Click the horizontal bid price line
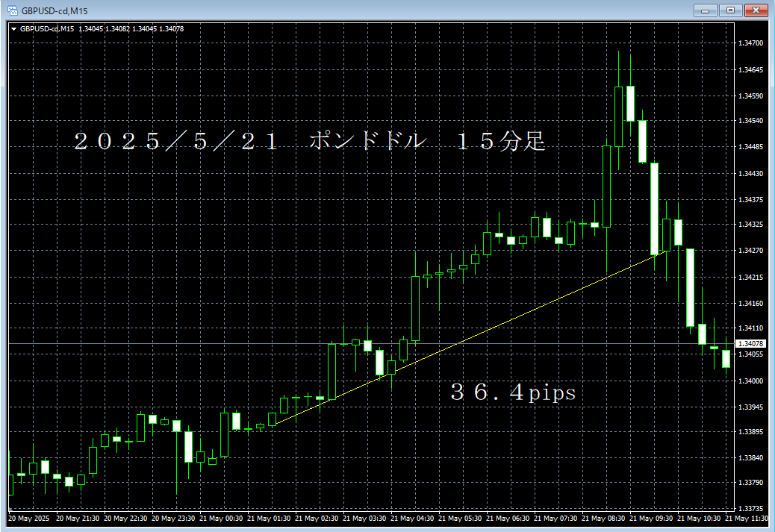The width and height of the screenshot is (775, 532). 372,343
